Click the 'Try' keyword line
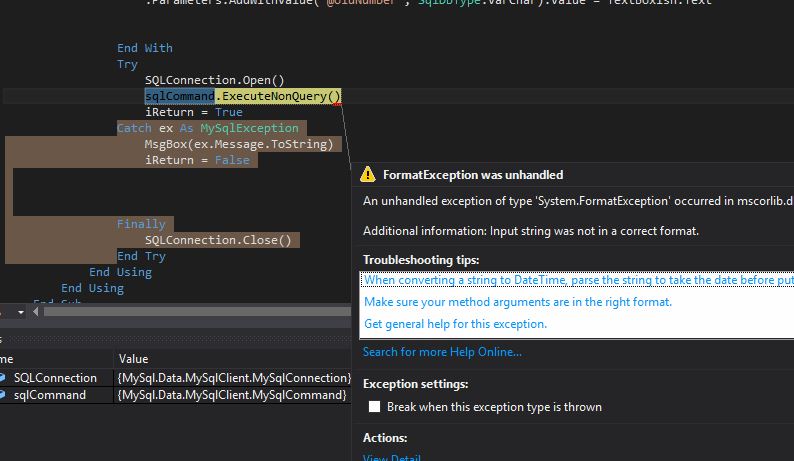 127,64
